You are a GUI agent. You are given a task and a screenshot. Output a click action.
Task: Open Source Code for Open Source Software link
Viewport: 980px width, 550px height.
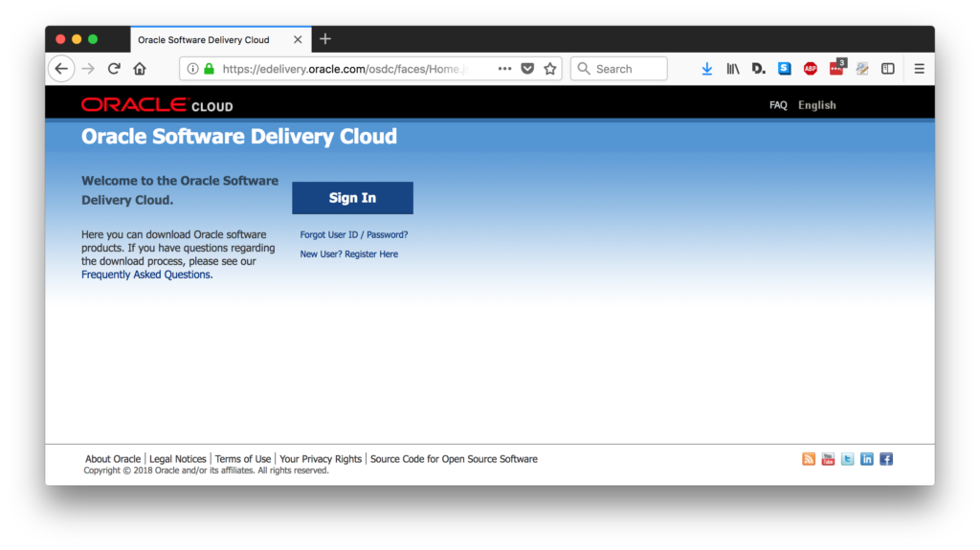tap(454, 459)
